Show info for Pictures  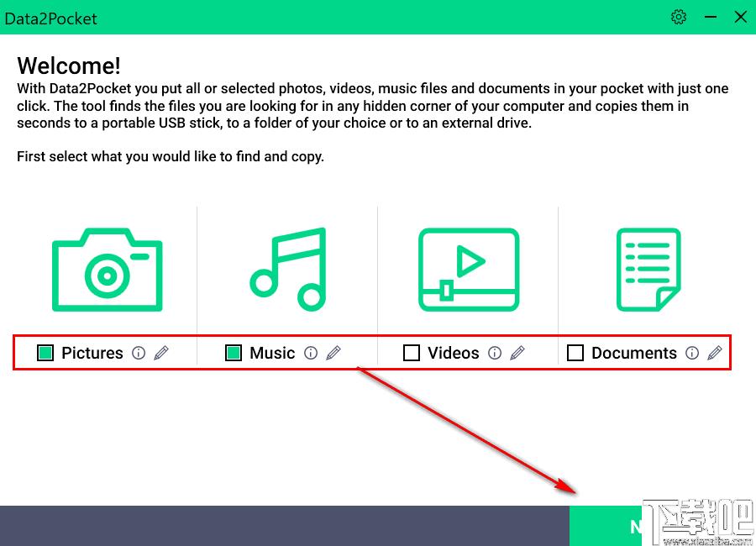139,353
